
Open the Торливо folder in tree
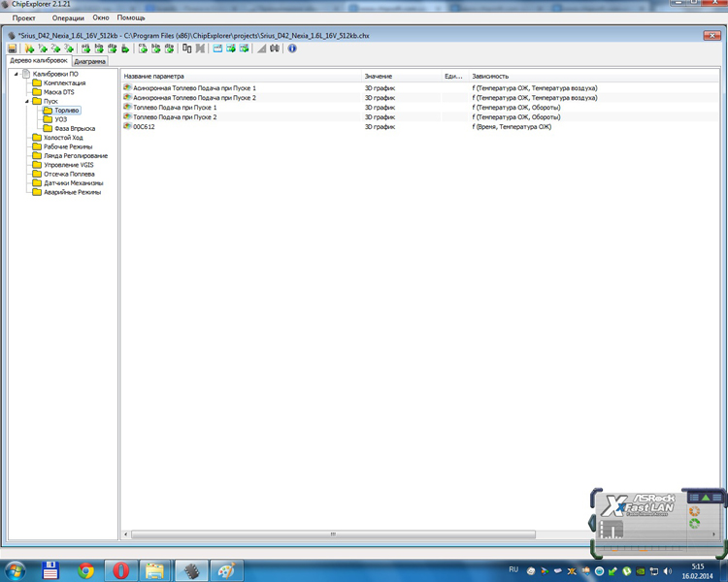pos(66,111)
